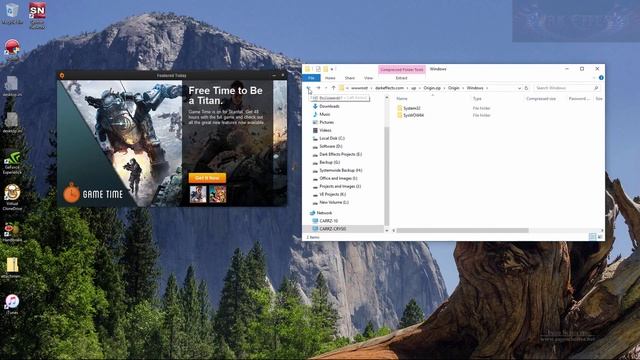Image resolution: width=640 pixels, height=360 pixels.
Task: Open the recent locations dropdown arrow
Action: coord(326,88)
